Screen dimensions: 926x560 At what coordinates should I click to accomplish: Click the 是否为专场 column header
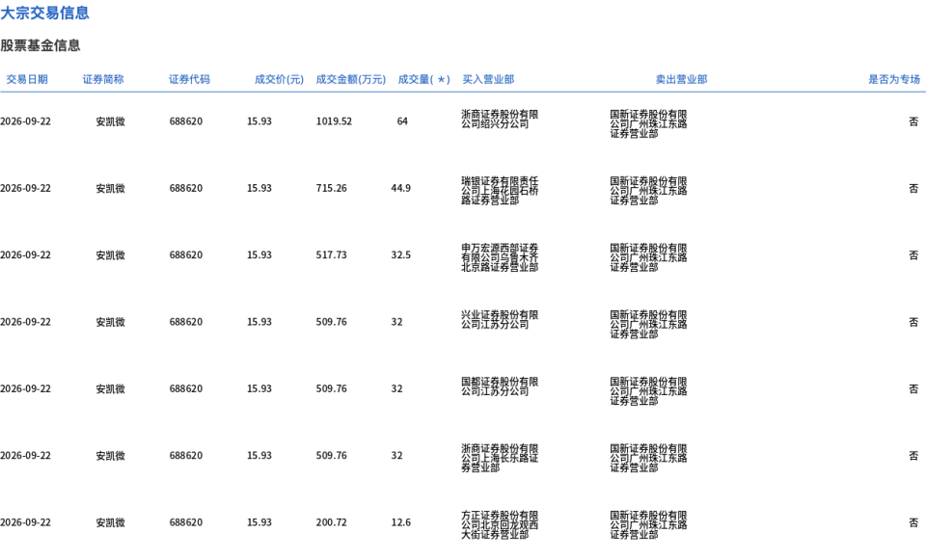(x=893, y=79)
